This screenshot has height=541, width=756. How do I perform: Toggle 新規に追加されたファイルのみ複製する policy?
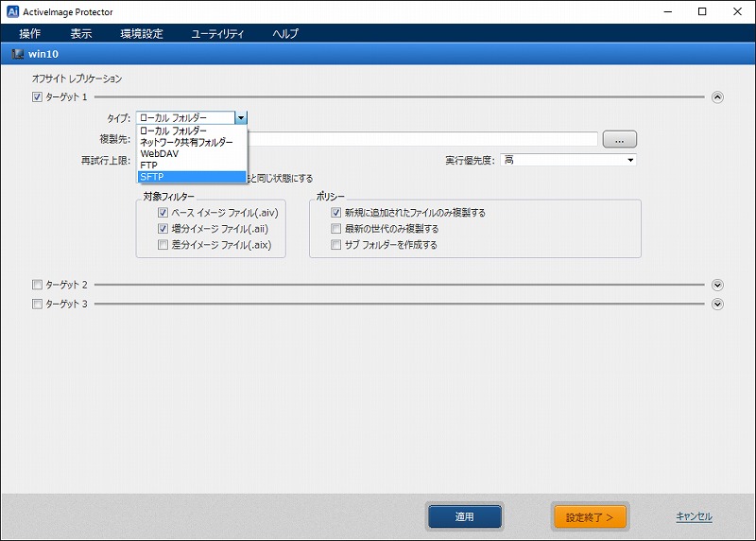[336, 213]
